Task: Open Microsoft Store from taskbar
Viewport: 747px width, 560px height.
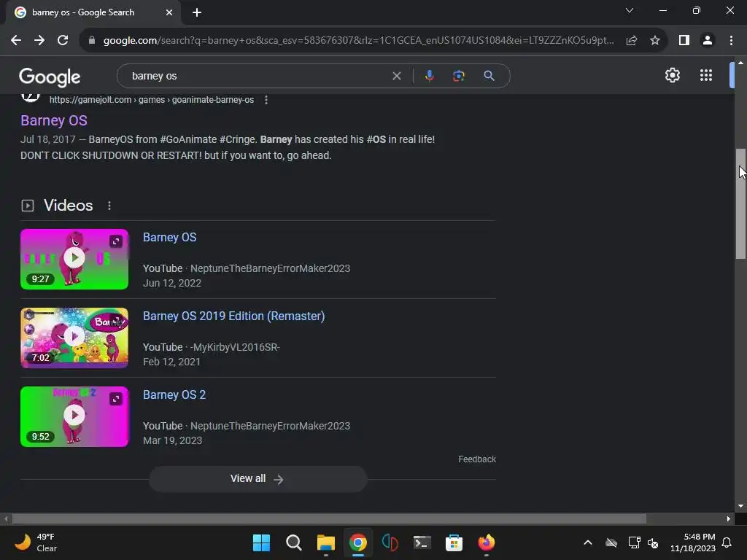Action: pos(454,542)
